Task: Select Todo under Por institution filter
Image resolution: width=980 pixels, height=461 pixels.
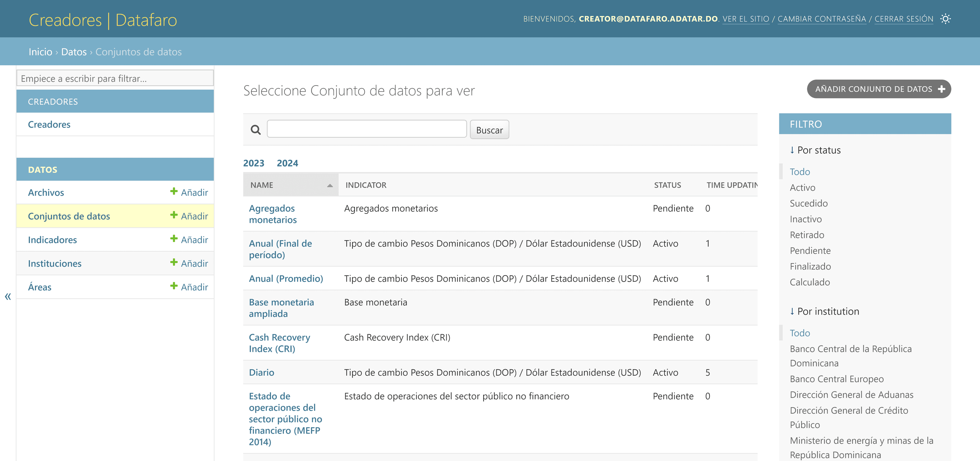Action: 800,333
